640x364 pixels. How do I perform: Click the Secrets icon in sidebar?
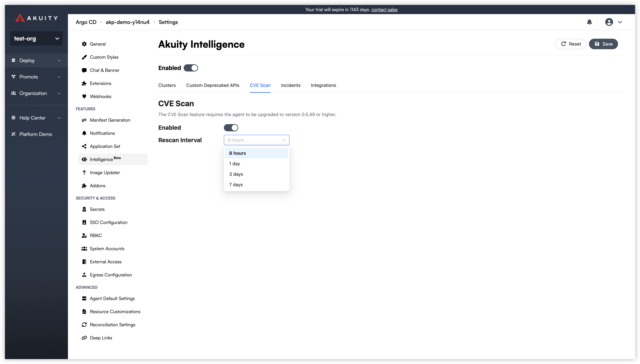[84, 209]
